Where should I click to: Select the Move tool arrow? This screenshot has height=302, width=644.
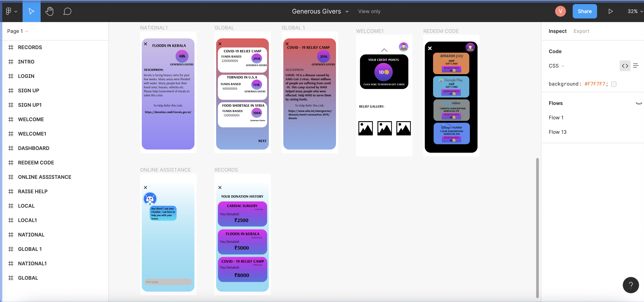pyautogui.click(x=32, y=11)
